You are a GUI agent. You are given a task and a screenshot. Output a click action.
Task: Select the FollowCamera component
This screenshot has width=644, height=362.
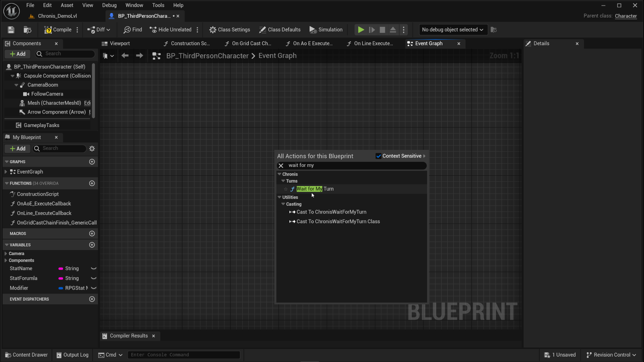[47, 94]
